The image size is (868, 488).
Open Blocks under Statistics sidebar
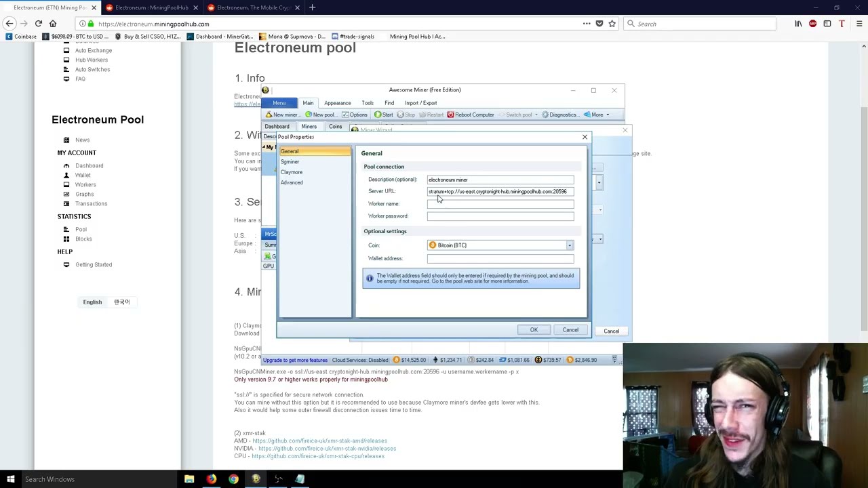pyautogui.click(x=83, y=239)
